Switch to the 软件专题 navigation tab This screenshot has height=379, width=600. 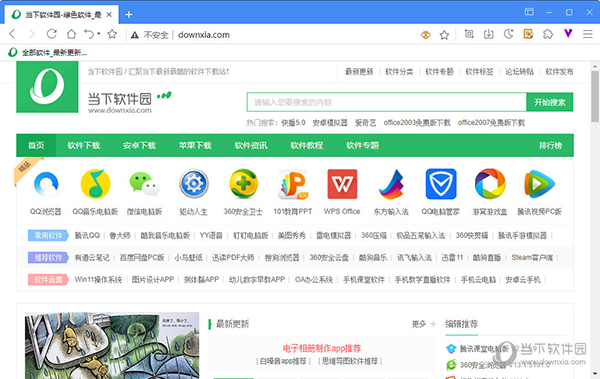coord(362,145)
